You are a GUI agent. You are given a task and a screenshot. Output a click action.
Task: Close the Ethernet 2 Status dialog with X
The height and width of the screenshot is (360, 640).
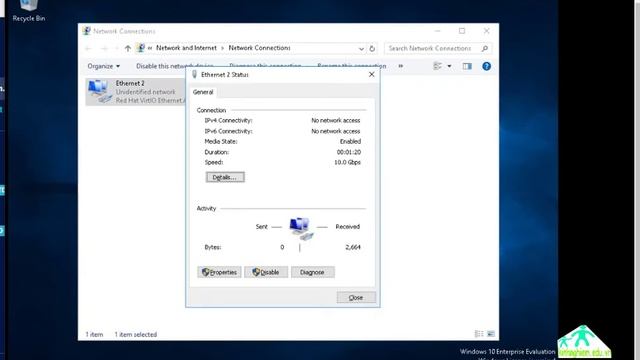tap(371, 75)
